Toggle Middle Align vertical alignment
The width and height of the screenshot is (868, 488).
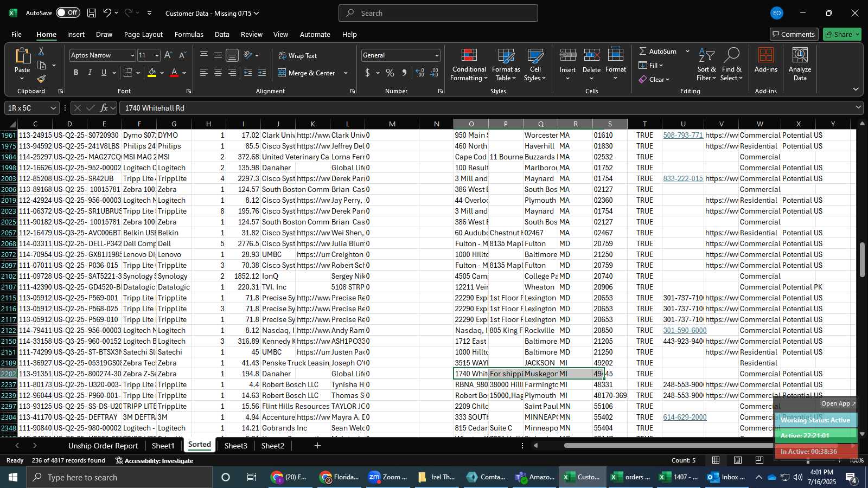pyautogui.click(x=218, y=55)
